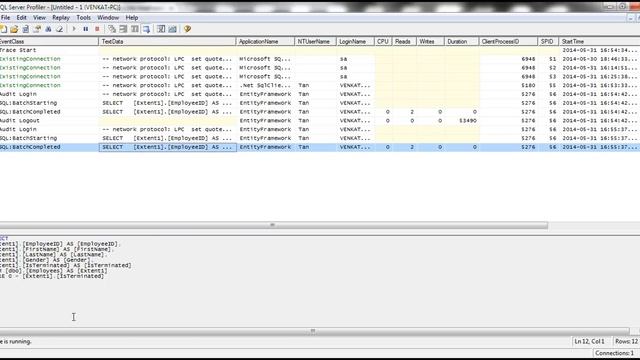Pause the running trace
Viewport: 640px width, 360px height.
tap(86, 29)
